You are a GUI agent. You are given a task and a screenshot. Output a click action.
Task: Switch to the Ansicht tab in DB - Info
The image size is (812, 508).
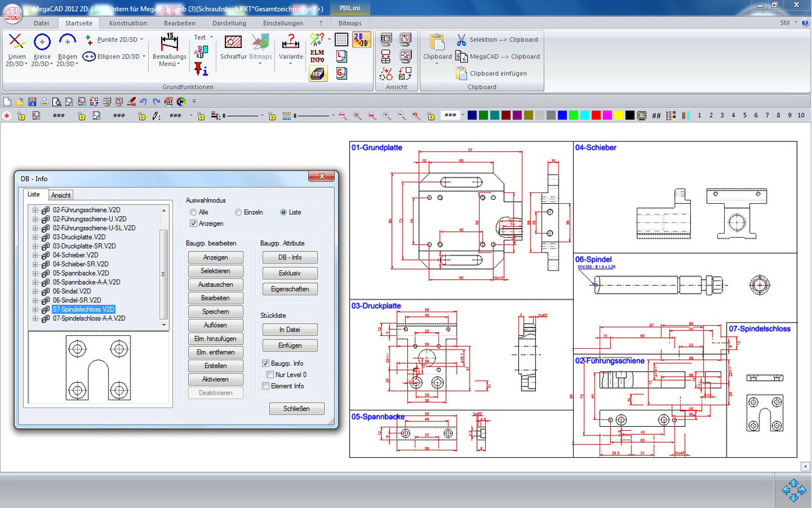click(x=61, y=195)
